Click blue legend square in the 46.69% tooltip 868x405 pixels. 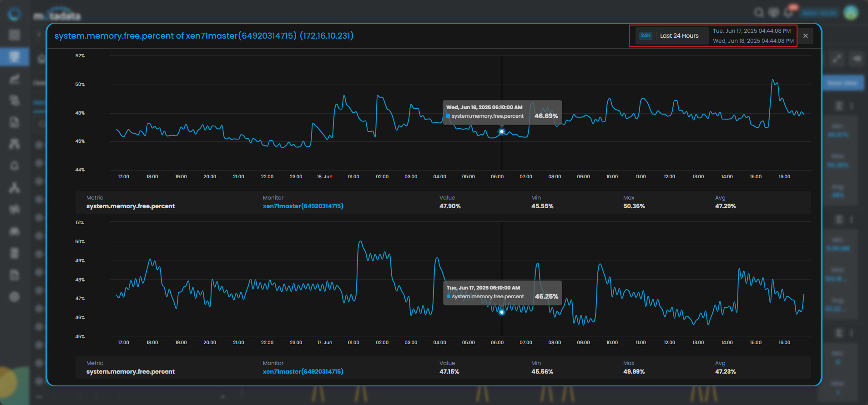[x=448, y=116]
